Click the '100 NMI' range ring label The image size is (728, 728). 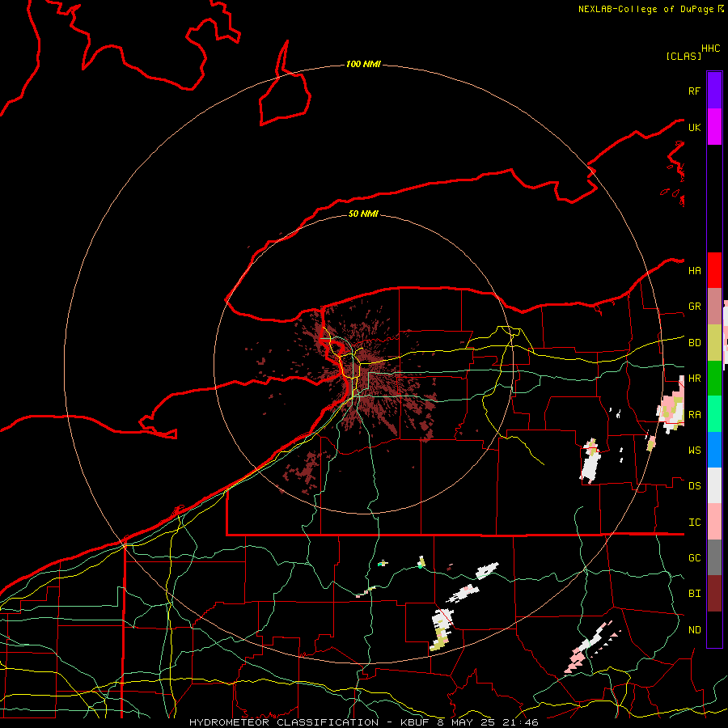point(363,64)
